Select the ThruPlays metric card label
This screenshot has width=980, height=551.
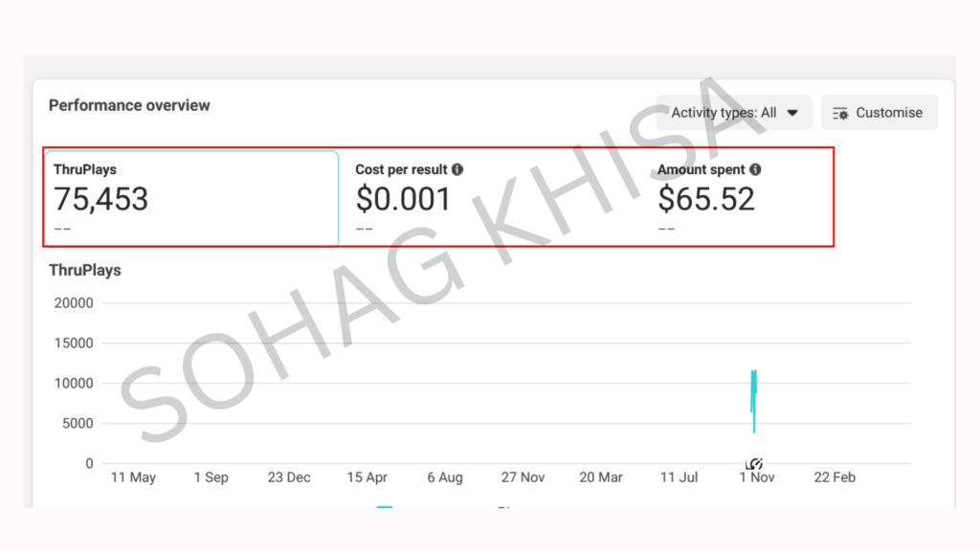pos(85,169)
